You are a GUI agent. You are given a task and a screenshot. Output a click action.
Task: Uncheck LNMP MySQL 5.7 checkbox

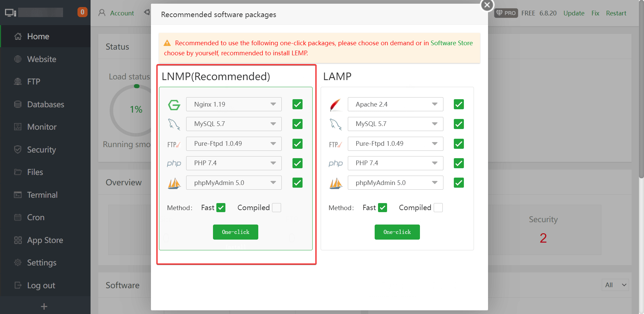click(x=298, y=124)
